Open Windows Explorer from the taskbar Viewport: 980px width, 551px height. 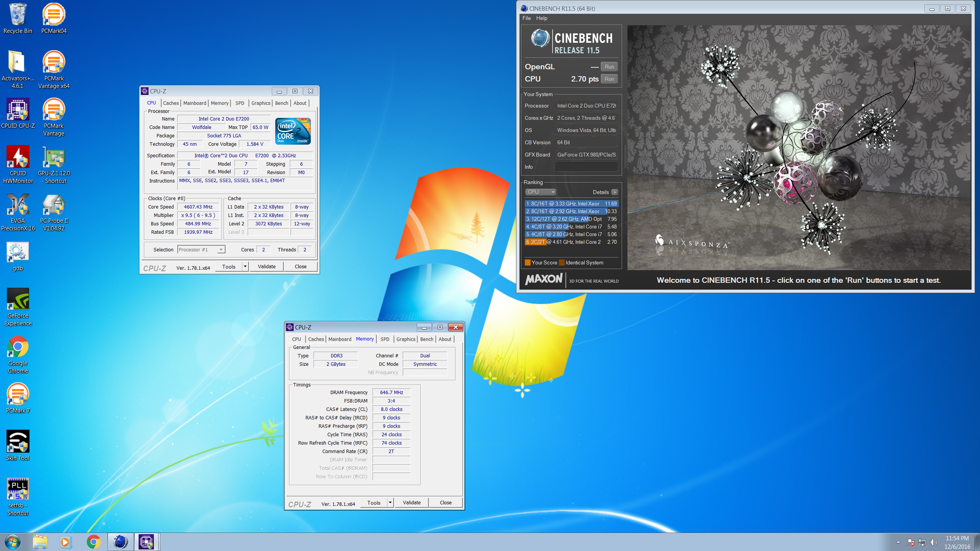pyautogui.click(x=40, y=542)
